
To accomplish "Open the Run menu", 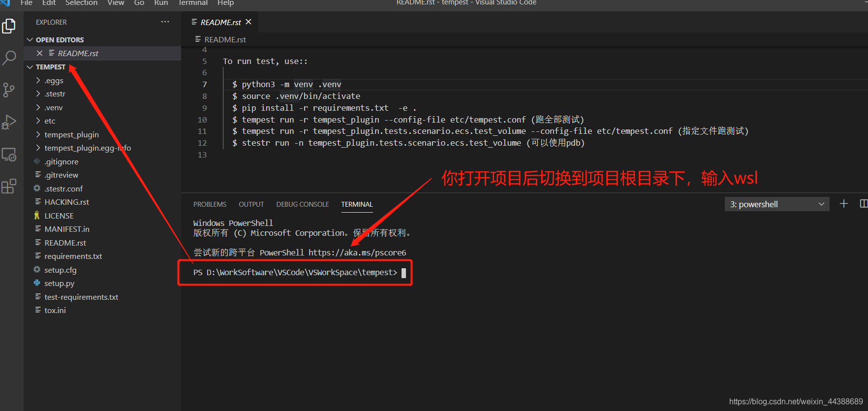I will [161, 3].
